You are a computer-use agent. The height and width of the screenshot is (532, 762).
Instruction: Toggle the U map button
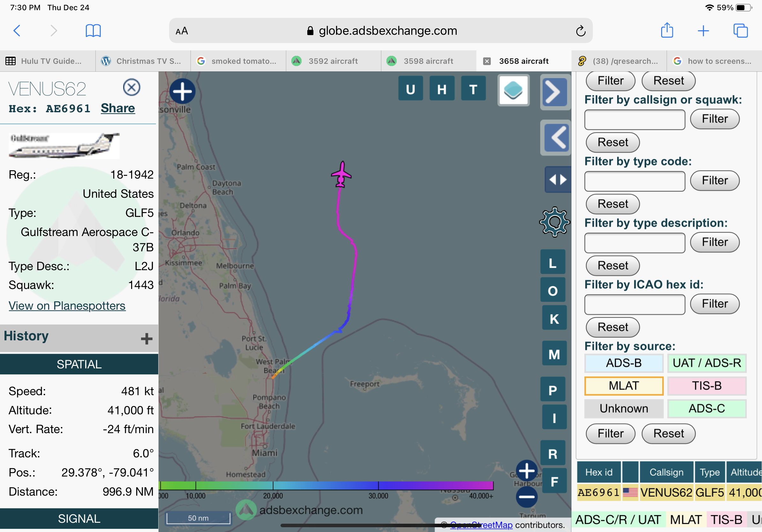tap(411, 89)
